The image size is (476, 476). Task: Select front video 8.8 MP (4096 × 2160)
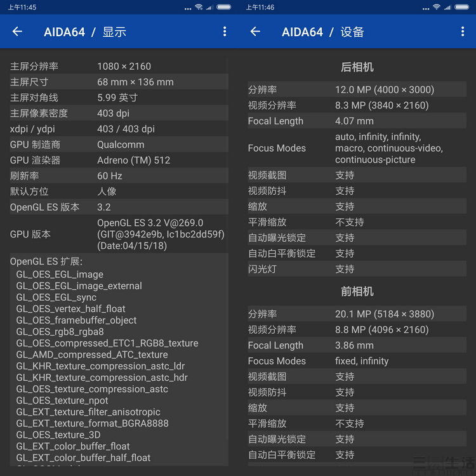382,329
